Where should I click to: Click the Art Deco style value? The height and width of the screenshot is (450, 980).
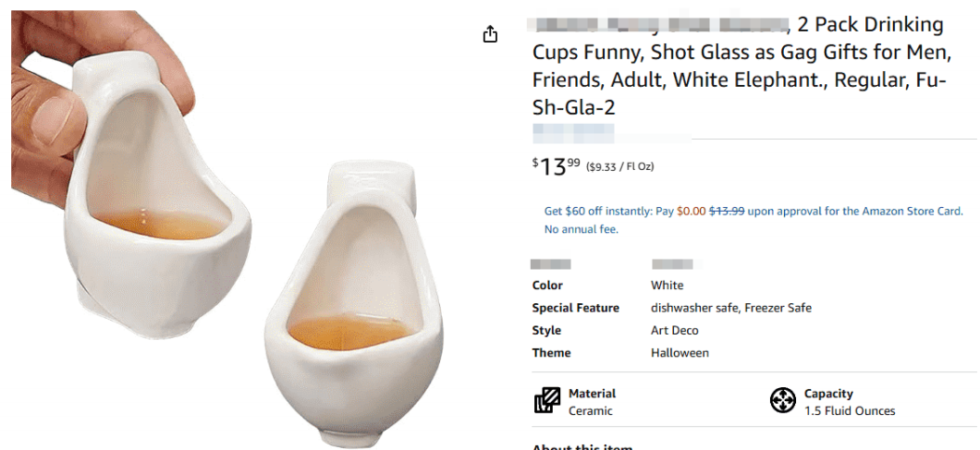pyautogui.click(x=674, y=330)
